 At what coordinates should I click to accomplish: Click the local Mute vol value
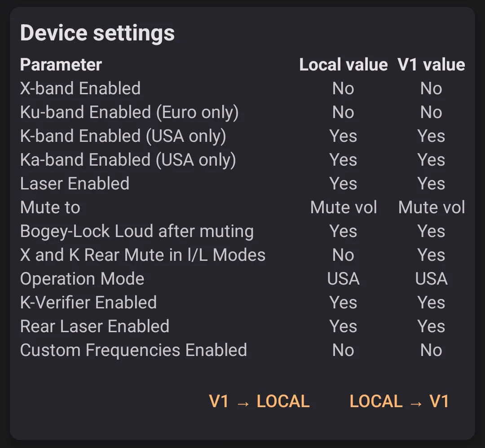(x=344, y=207)
